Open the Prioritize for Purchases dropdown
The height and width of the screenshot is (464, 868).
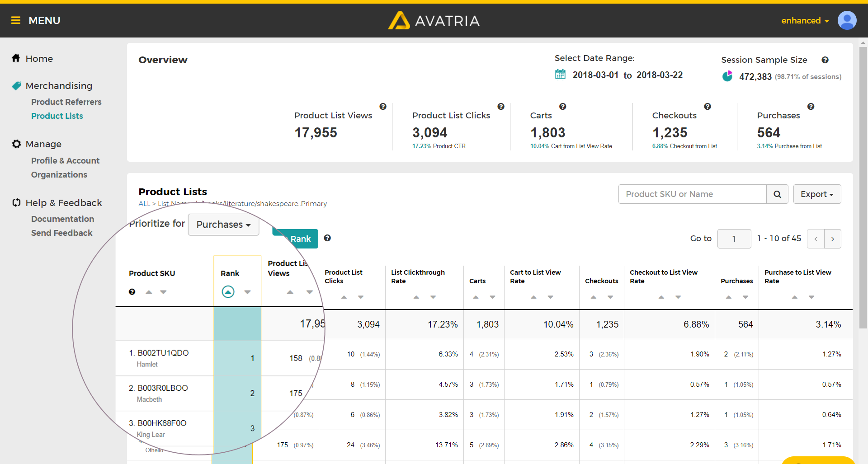[x=223, y=225]
